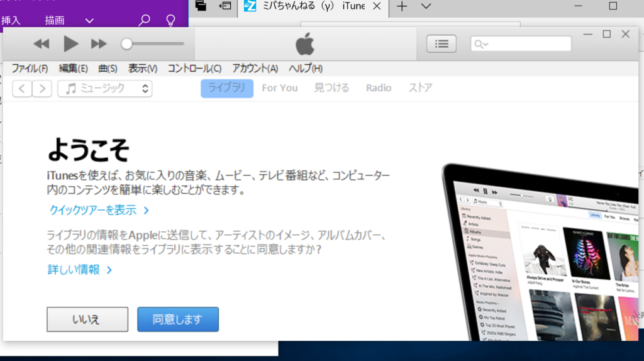Minimize the browser window
Image resolution: width=644 pixels, height=361 pixels.
[579, 6]
